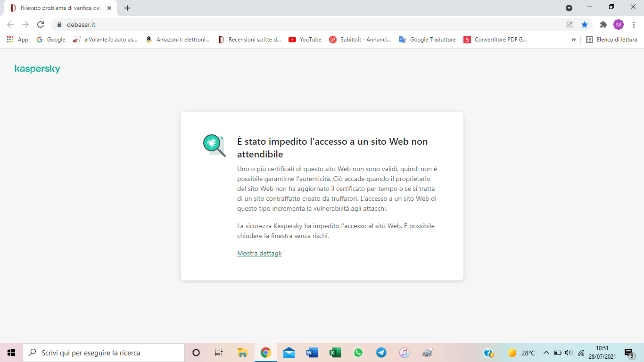Open Chrome three-dot menu
Image resolution: width=644 pixels, height=362 pixels.
(x=633, y=25)
